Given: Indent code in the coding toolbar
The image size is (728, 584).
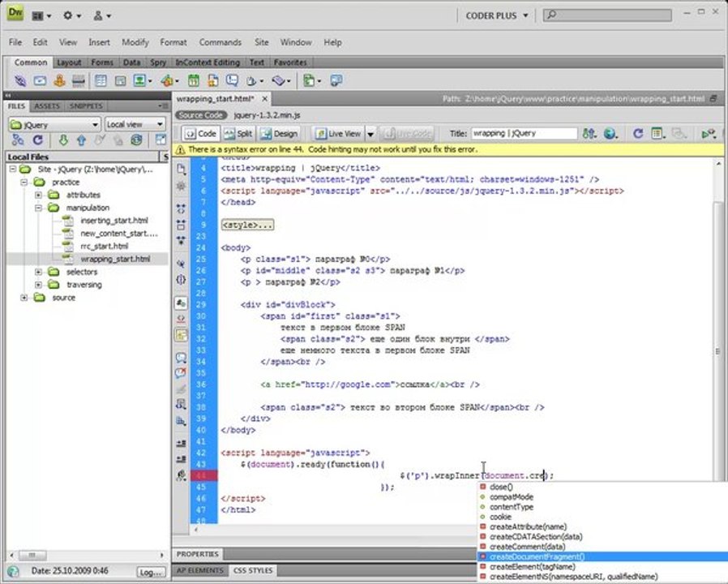Looking at the screenshot, I should point(181,443).
